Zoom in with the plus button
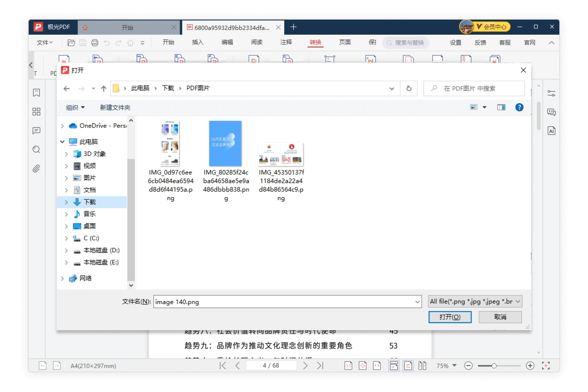Image resolution: width=588 pixels, height=392 pixels. tap(530, 366)
